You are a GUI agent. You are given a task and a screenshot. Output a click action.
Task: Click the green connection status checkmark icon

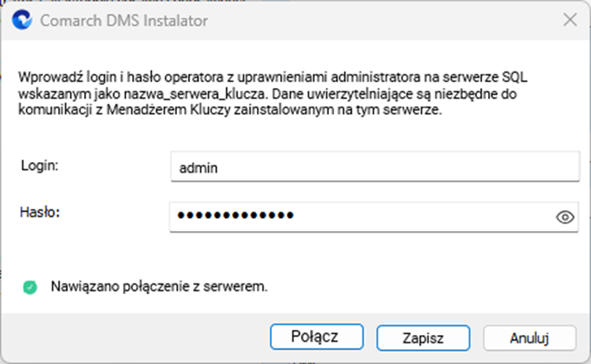click(x=30, y=288)
